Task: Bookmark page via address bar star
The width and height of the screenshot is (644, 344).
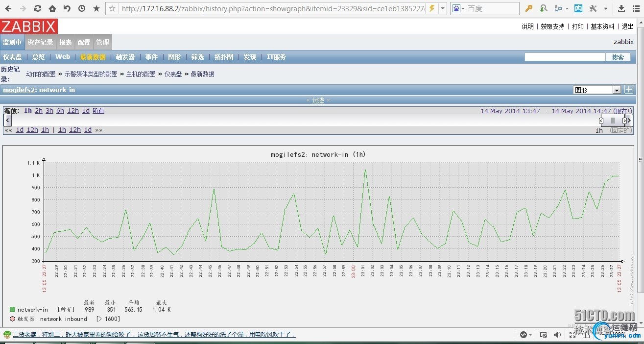Action: [112, 8]
